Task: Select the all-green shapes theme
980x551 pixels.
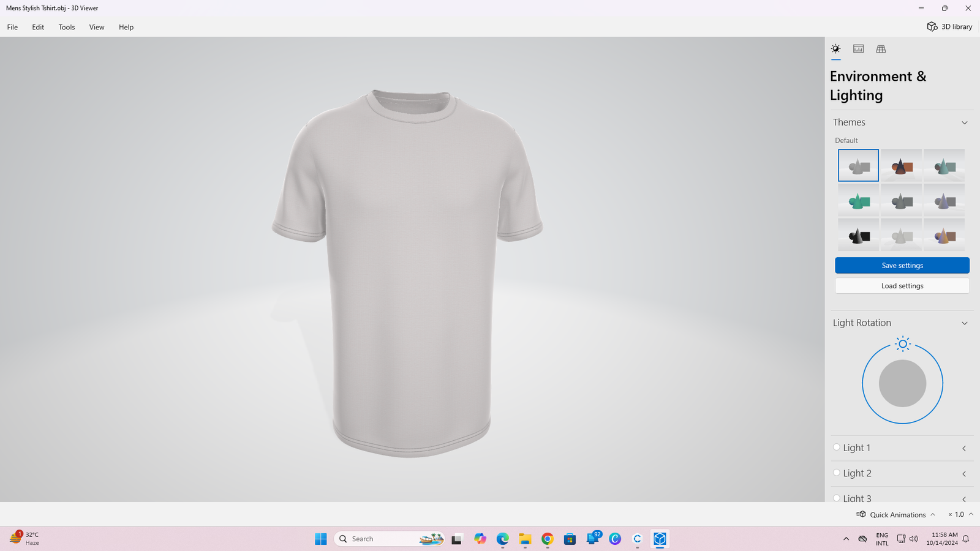Action: point(858,200)
